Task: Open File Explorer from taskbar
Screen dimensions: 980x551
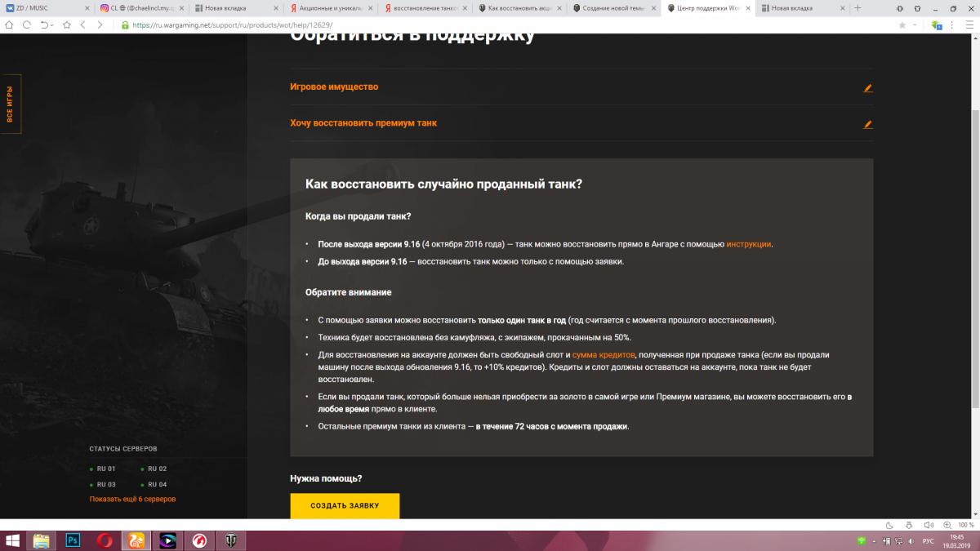Action: point(41,540)
